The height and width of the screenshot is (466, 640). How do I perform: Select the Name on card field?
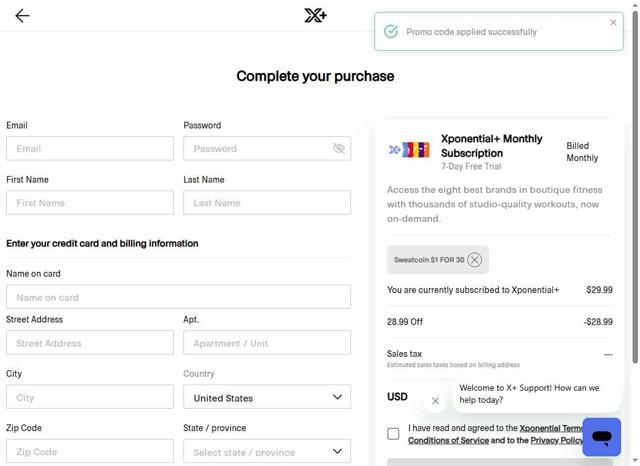178,297
